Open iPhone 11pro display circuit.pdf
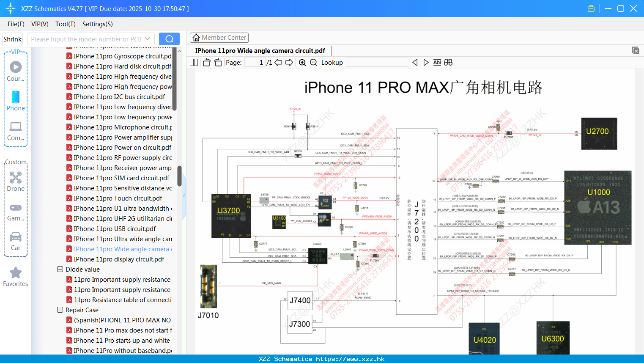 (x=115, y=259)
